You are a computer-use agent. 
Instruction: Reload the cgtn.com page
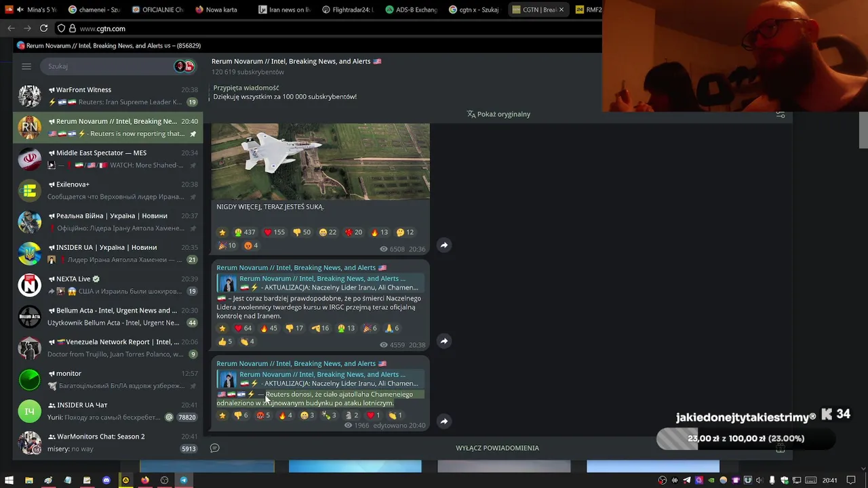[x=44, y=28]
